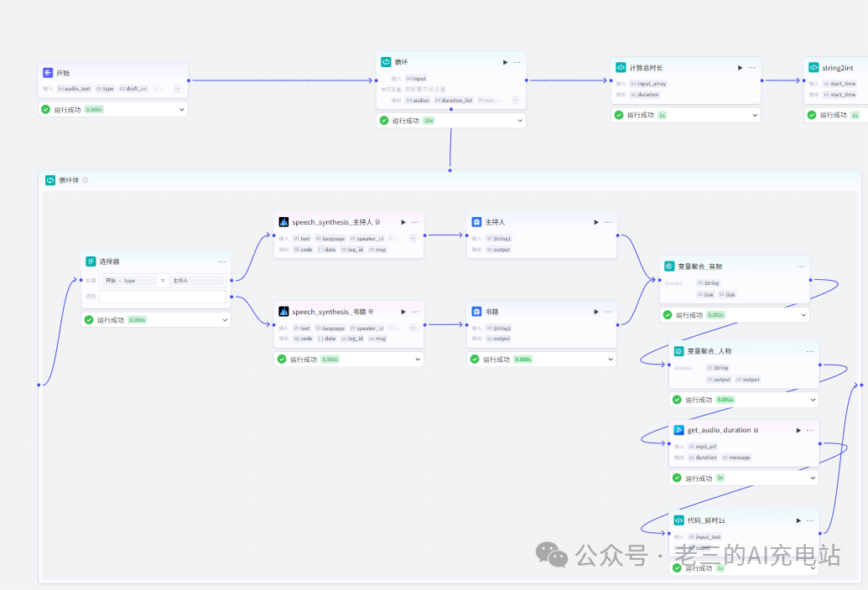Open more options for 选择器 node

pyautogui.click(x=222, y=261)
